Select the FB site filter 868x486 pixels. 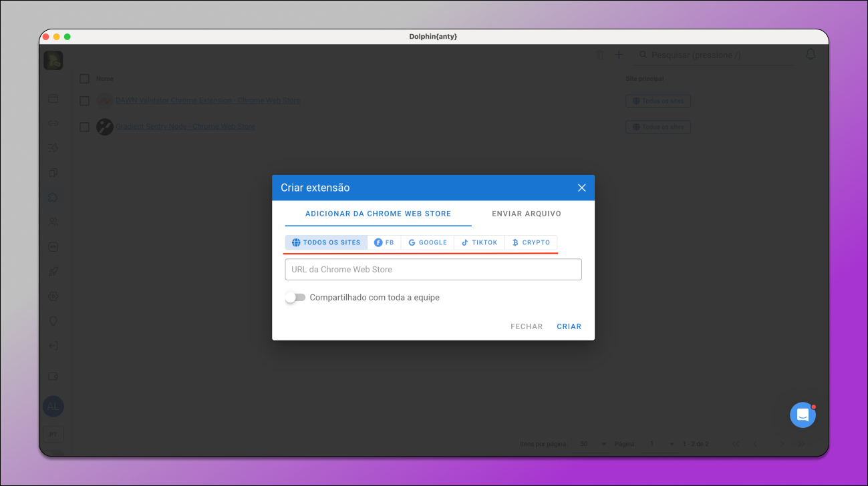384,242
